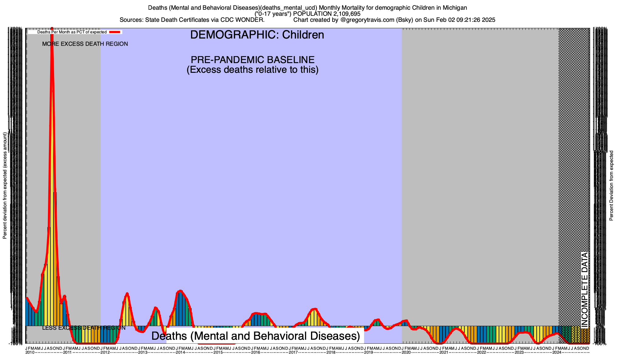
Task: Click the 'PRE-PANDEMIC BASELINE' label
Action: (x=252, y=60)
